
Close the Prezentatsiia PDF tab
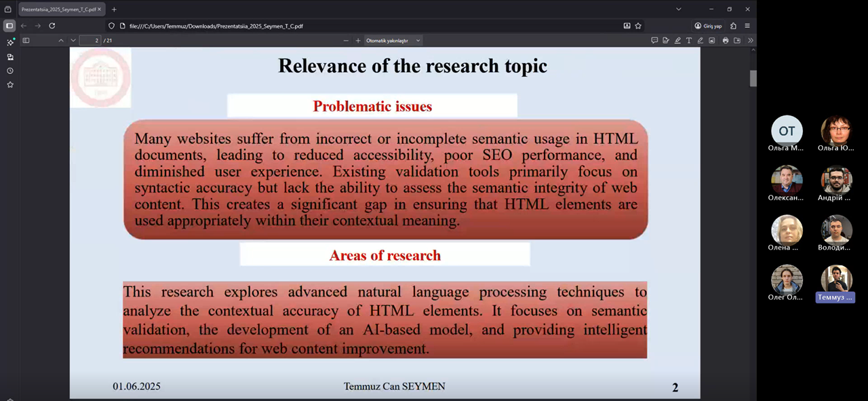point(100,9)
